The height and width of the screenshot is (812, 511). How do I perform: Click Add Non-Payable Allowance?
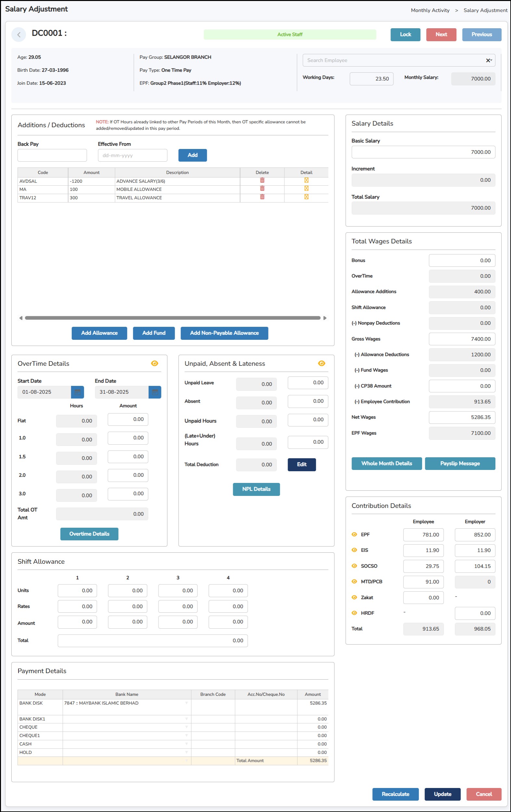click(224, 333)
